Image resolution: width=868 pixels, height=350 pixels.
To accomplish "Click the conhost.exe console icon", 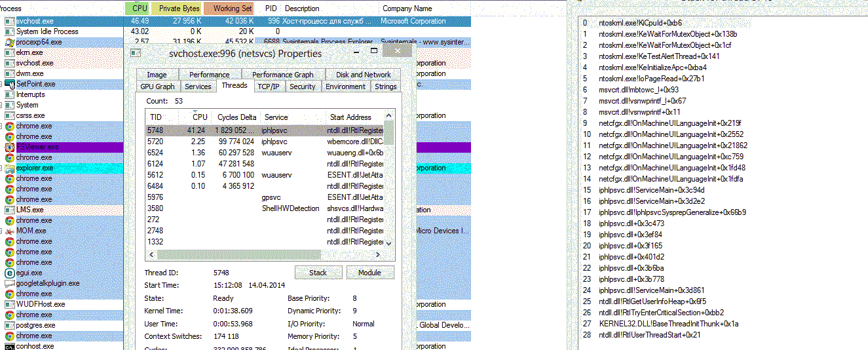I will (9, 346).
